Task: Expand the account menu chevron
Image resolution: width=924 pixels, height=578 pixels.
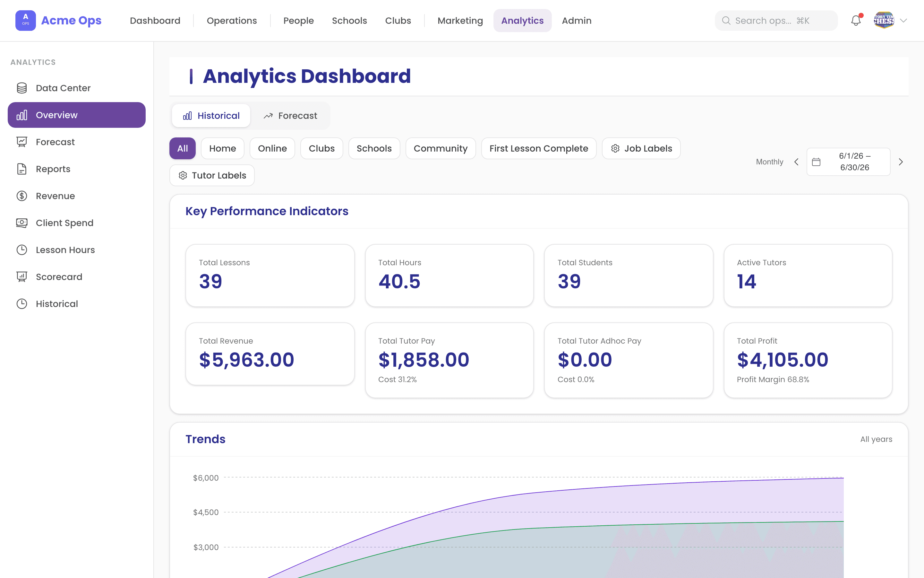Action: click(x=903, y=21)
